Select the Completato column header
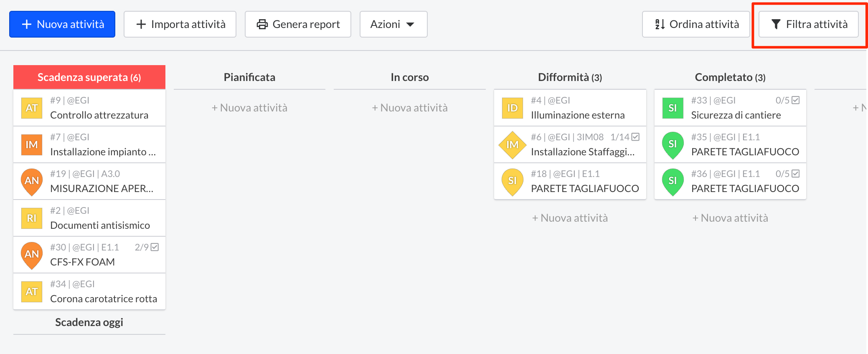Viewport: 868px width, 354px height. coord(730,77)
